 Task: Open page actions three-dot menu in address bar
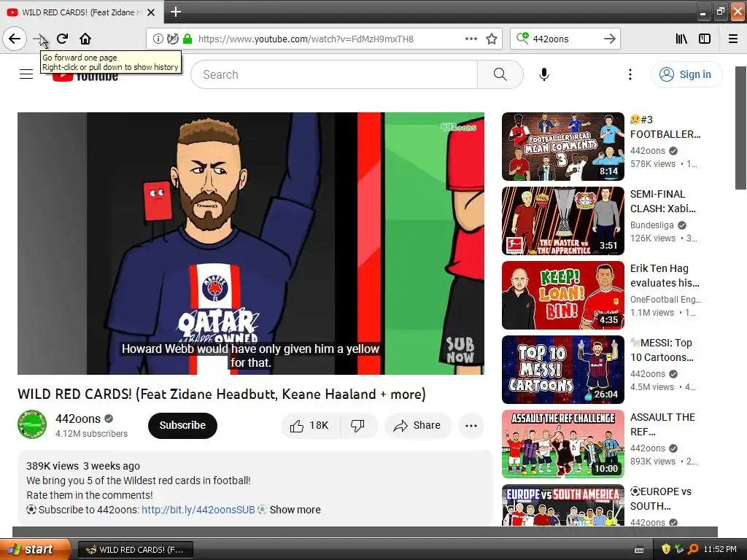click(471, 39)
